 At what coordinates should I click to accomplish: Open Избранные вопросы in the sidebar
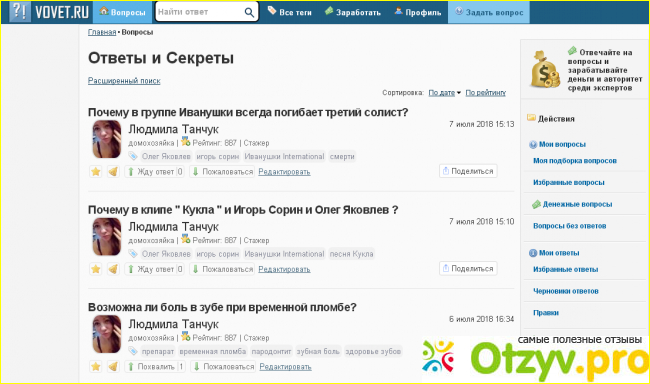coord(568,182)
